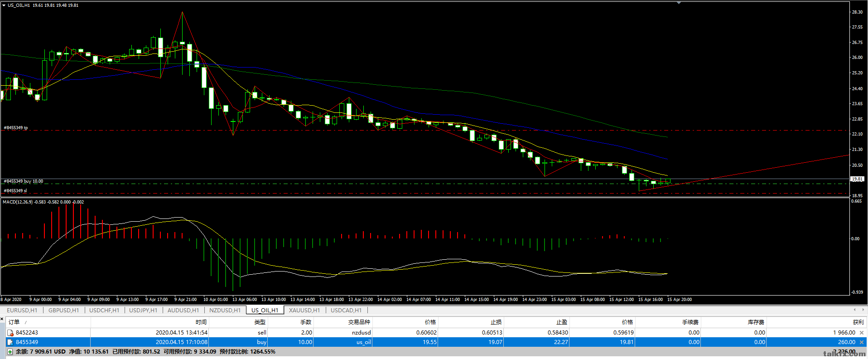Switch to the USDJPY,H1 chart tab
868x359 pixels.
click(x=143, y=310)
